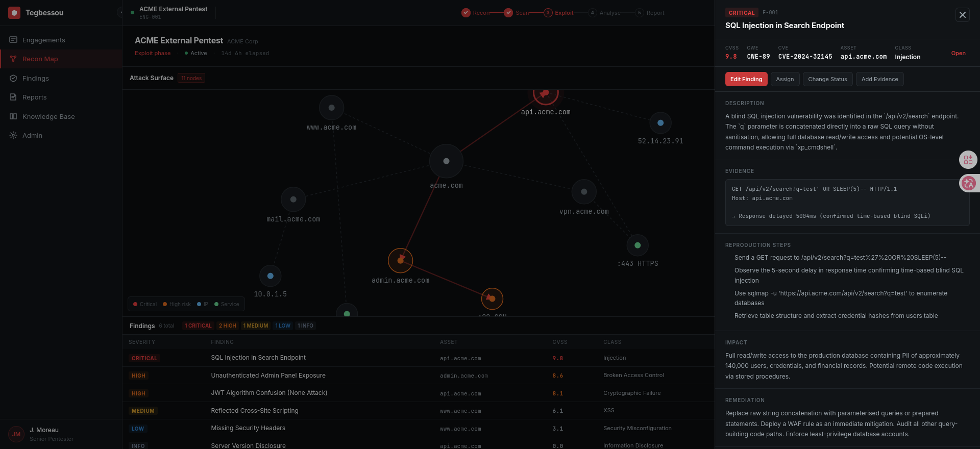Select the www.acme.com node on map
The height and width of the screenshot is (449, 980).
pyautogui.click(x=332, y=108)
